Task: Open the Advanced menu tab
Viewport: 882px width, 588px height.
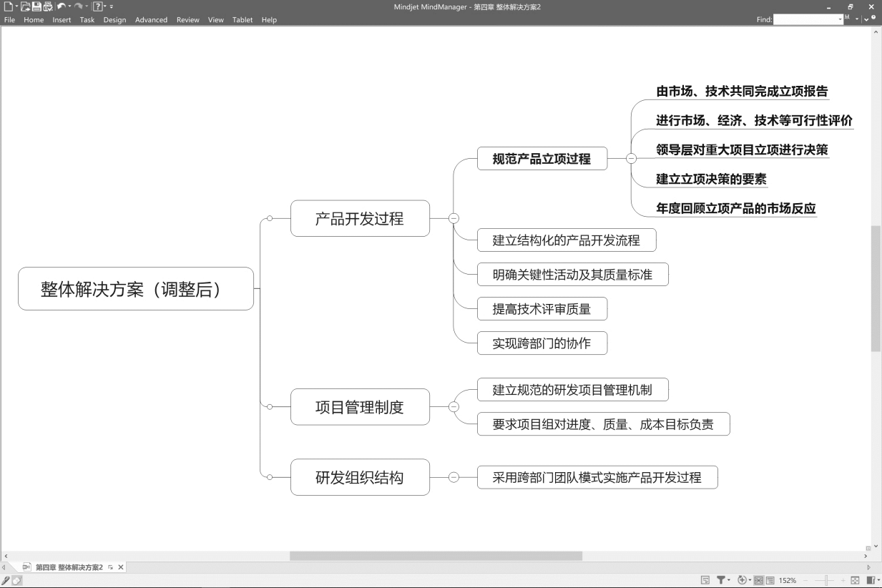Action: (151, 20)
